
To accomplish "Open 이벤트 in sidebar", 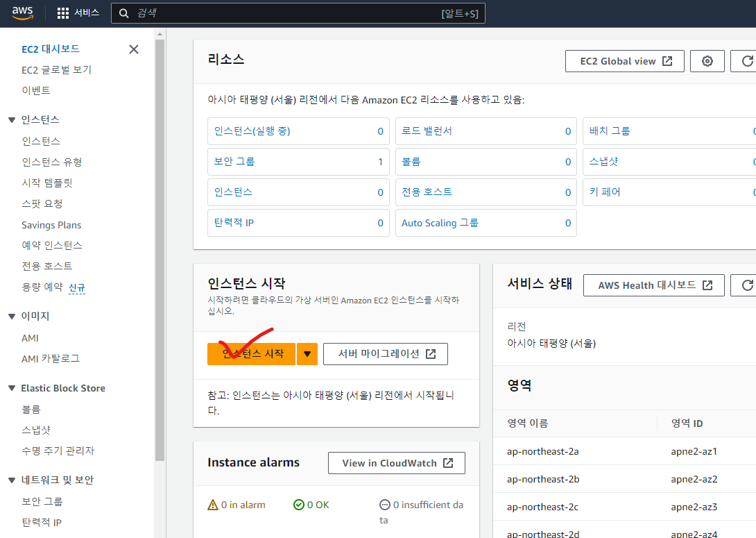I will (x=35, y=90).
